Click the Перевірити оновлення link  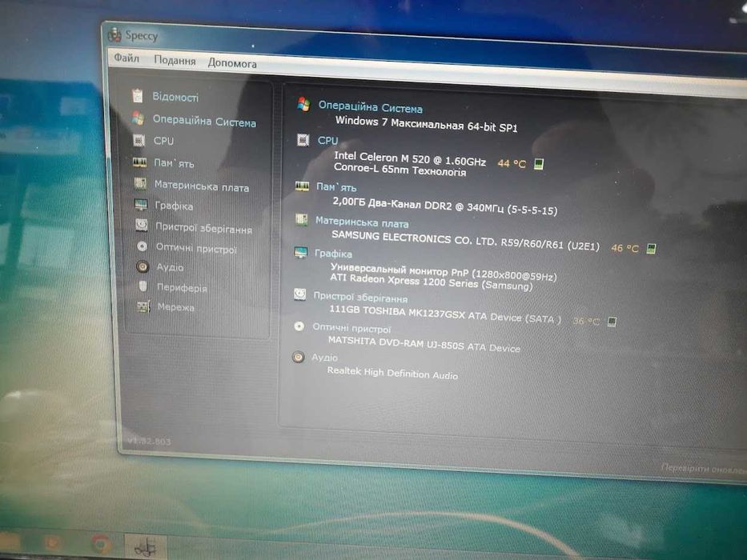click(x=703, y=469)
